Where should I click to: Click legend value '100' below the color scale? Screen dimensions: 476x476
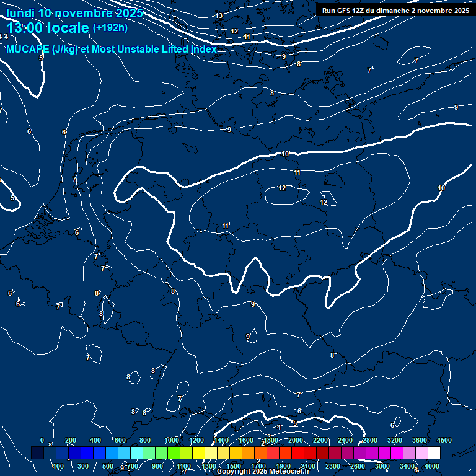tap(58, 466)
